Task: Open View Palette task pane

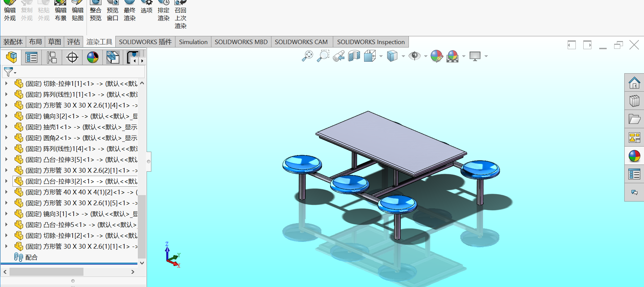Action: [634, 137]
